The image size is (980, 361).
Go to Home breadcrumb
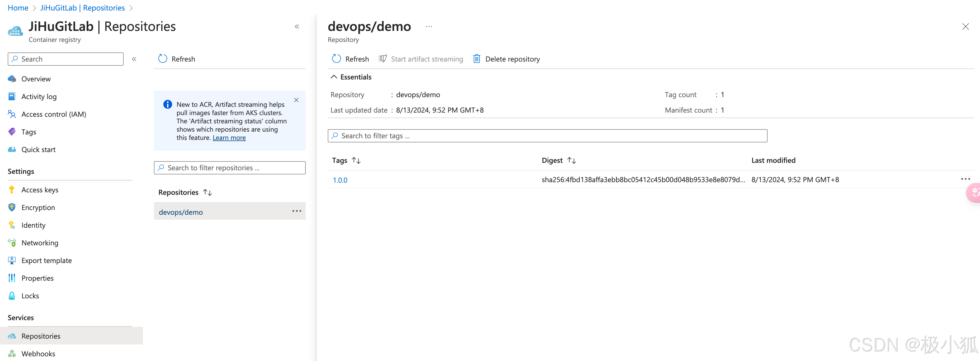tap(18, 8)
